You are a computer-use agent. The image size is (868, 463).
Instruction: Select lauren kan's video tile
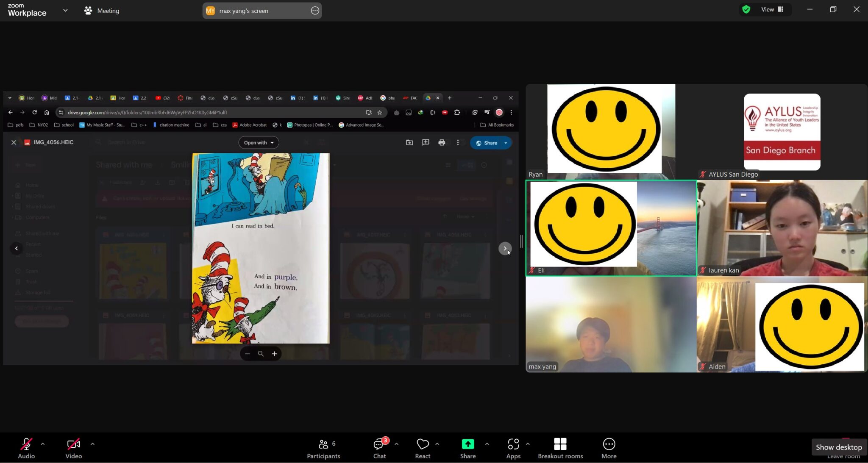782,228
